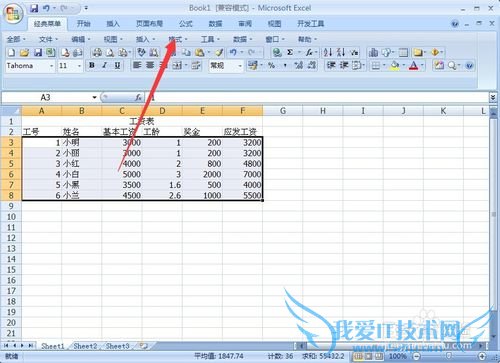Click the Increase Decimal icon
500x363 pixels.
[x=299, y=66]
